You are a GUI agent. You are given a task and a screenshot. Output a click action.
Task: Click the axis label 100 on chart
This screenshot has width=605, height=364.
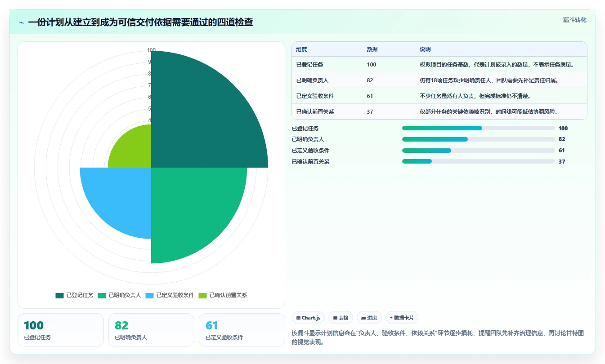pyautogui.click(x=151, y=50)
